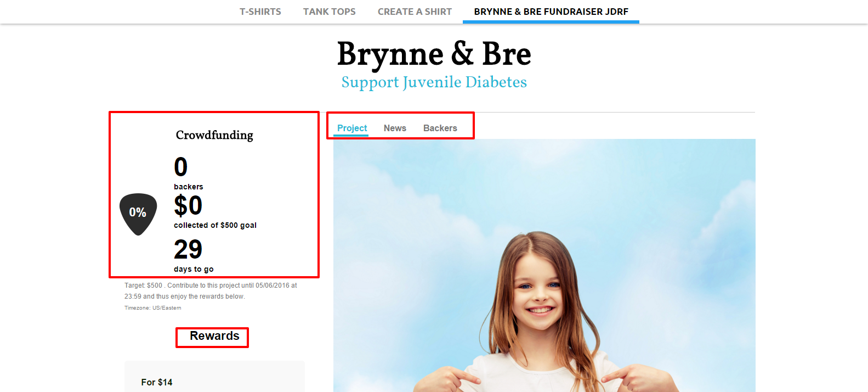This screenshot has height=392, width=868.
Task: Click the Rewards heading
Action: 214,336
